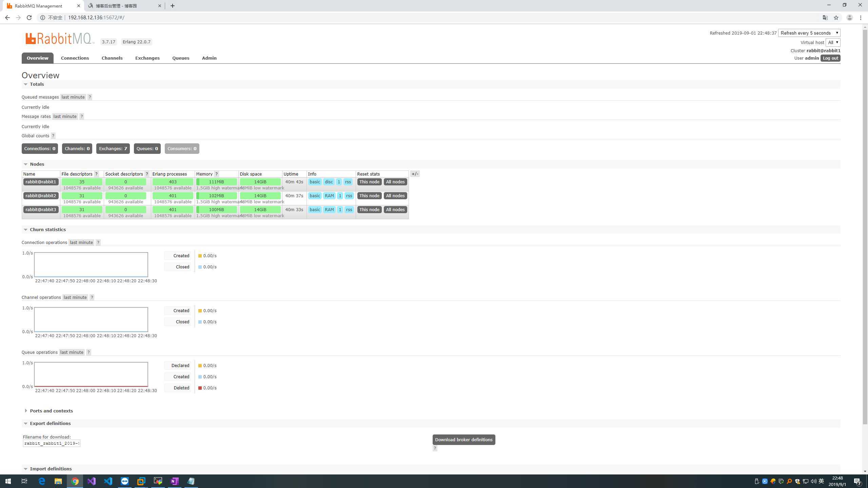Open the rabbit@rabbit2 node link
868x488 pixels.
(41, 196)
